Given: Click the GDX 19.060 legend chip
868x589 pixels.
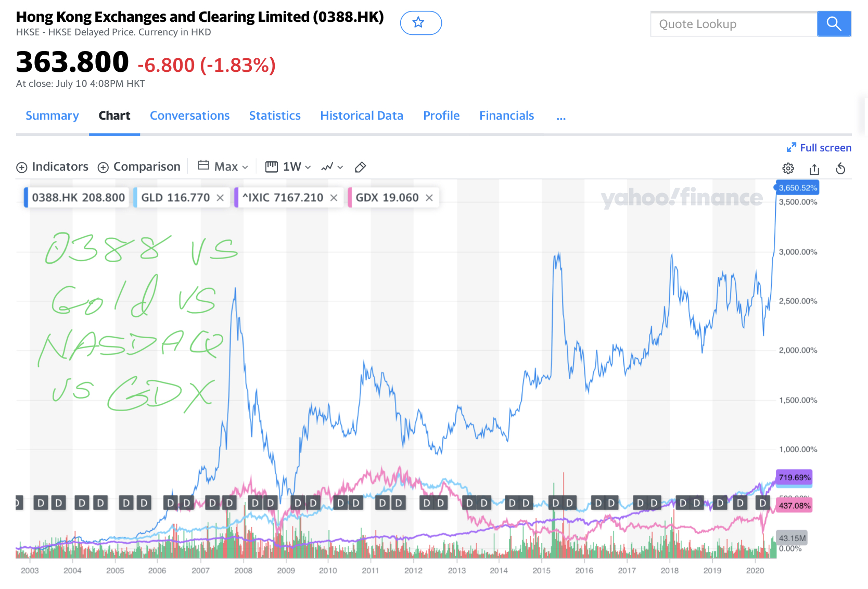Looking at the screenshot, I should point(393,198).
